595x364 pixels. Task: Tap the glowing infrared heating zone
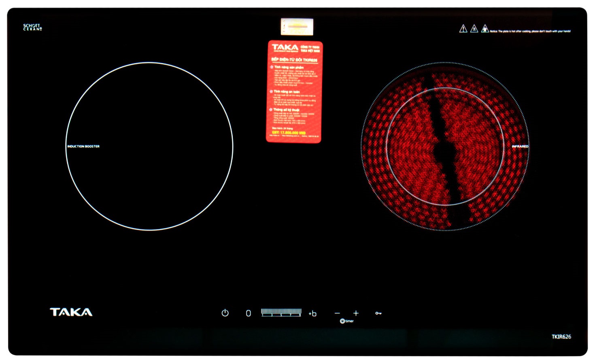tap(444, 146)
